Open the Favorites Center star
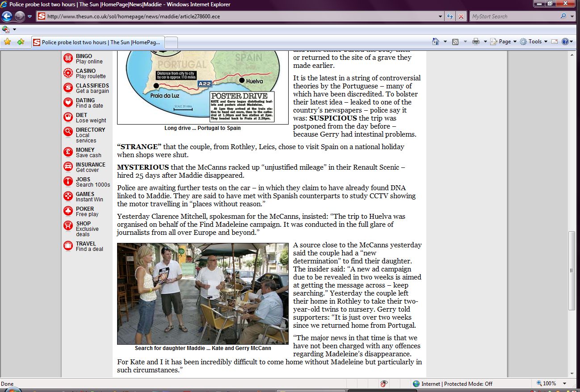 [7, 42]
